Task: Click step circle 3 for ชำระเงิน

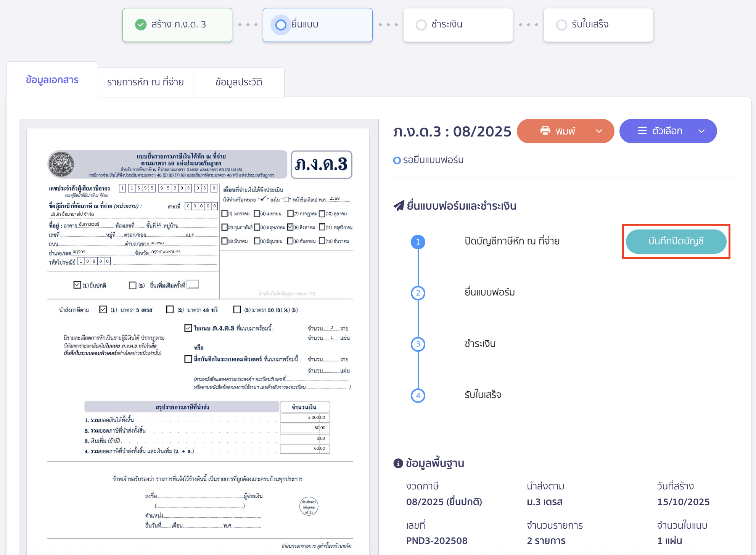Action: (418, 344)
